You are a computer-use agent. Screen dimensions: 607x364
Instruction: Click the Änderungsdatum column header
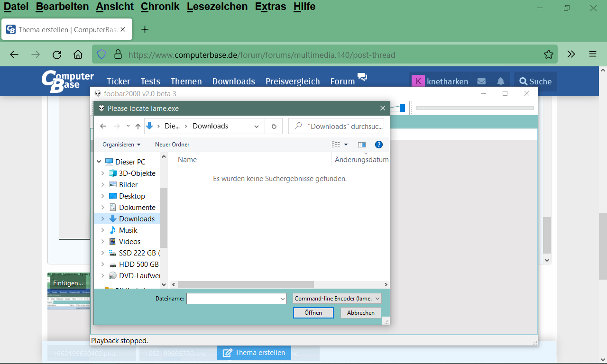362,160
